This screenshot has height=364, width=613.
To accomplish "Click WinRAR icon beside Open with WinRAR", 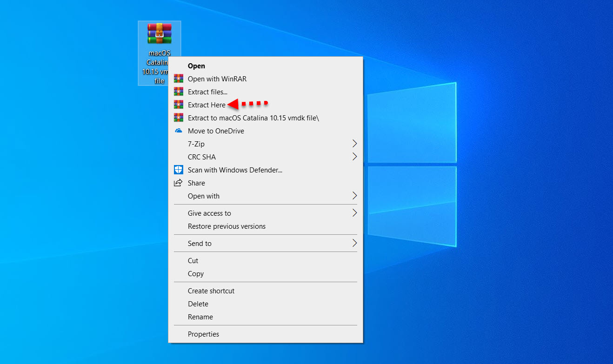I will click(x=178, y=79).
